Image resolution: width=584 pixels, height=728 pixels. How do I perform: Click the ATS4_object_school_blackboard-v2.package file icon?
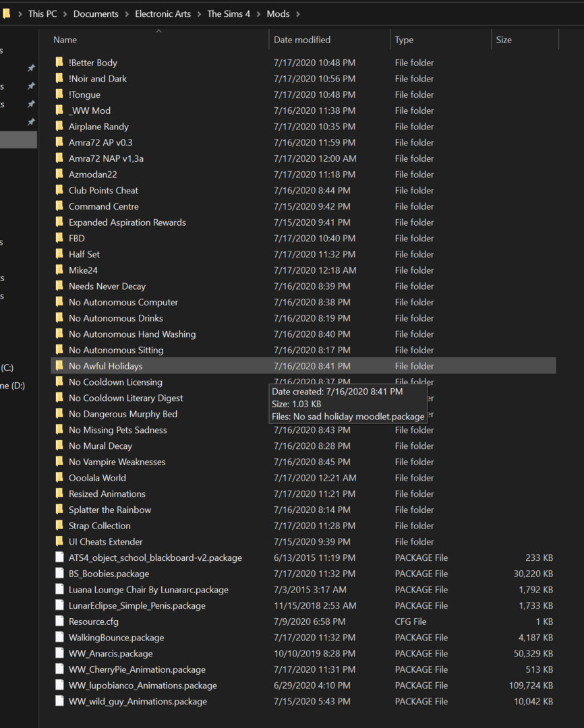coord(59,557)
